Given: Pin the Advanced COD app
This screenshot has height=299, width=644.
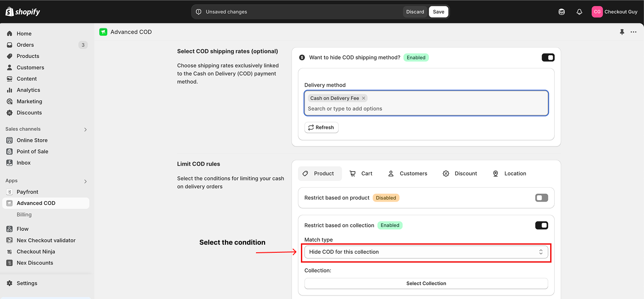Looking at the screenshot, I should click(x=622, y=32).
